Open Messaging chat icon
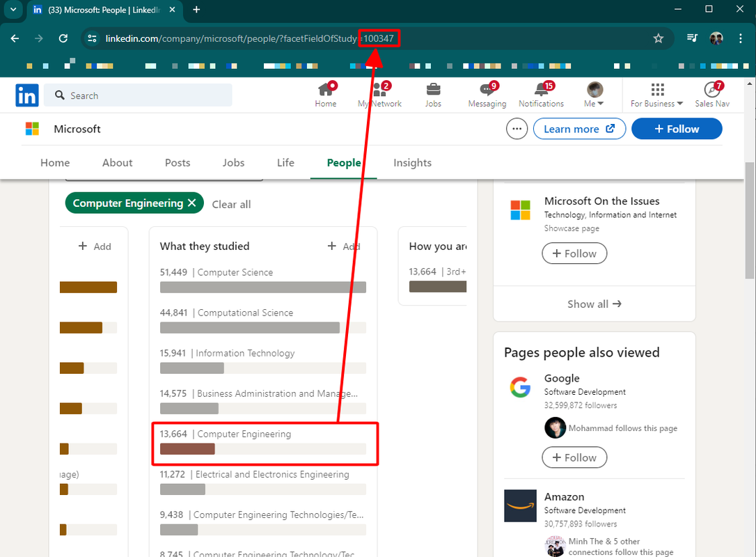Viewport: 756px width, 557px height. pyautogui.click(x=487, y=90)
